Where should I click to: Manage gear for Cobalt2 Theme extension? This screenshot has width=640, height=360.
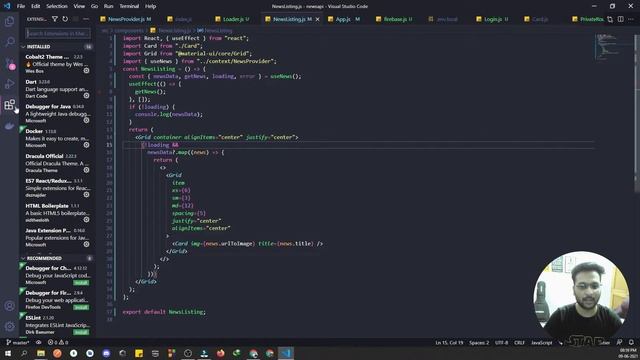pos(86,71)
